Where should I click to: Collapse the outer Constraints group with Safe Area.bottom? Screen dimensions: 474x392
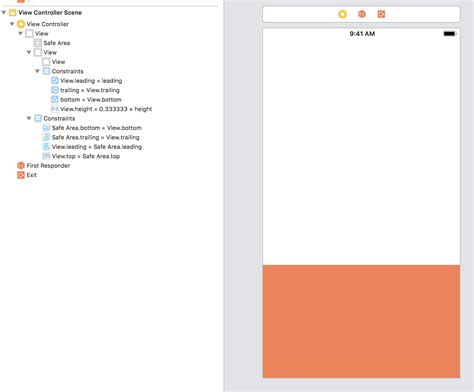coord(29,118)
